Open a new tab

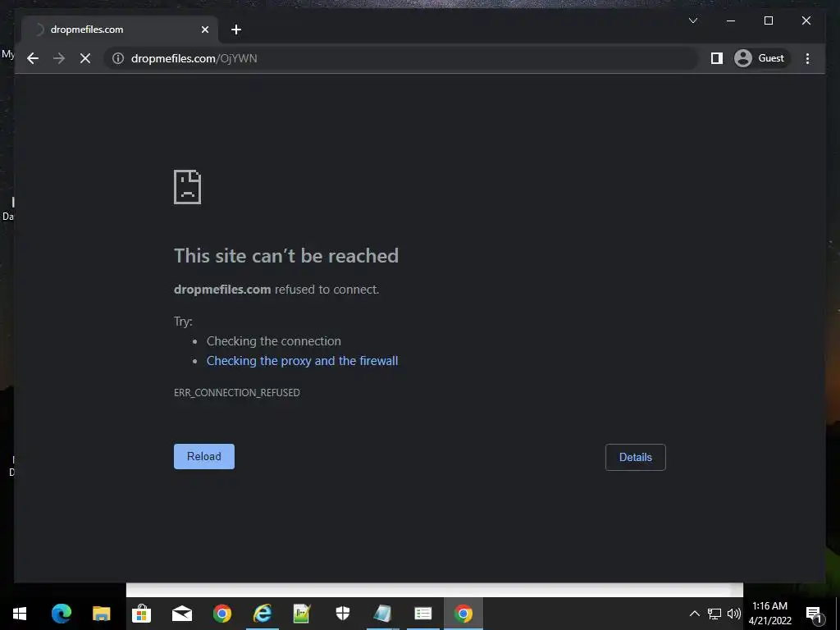coord(236,30)
